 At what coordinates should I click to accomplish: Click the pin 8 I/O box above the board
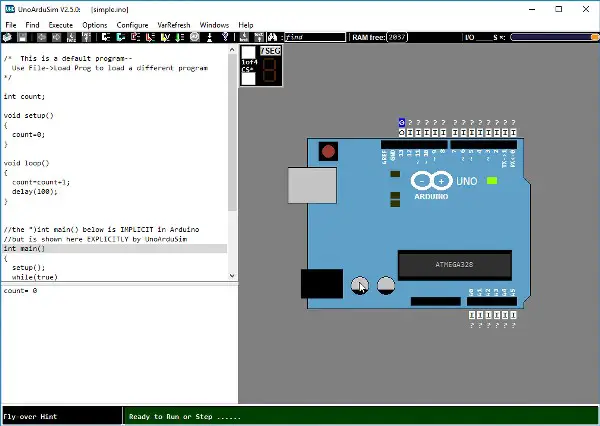point(443,132)
